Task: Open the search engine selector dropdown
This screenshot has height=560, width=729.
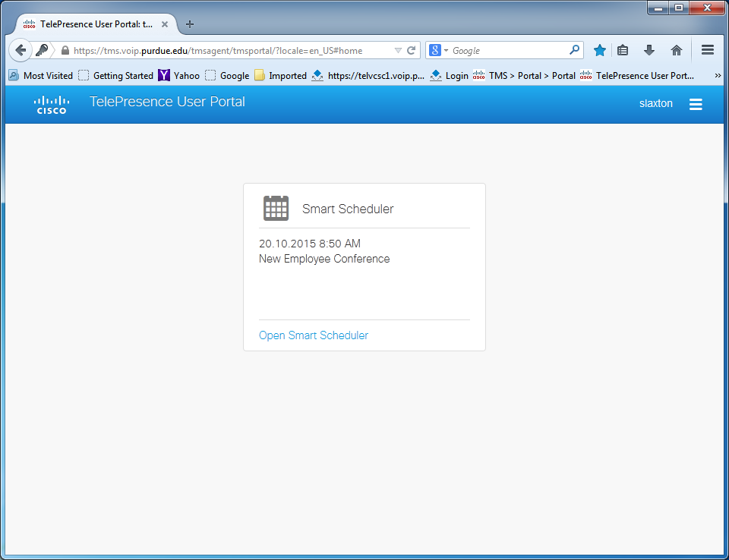Action: pos(439,51)
